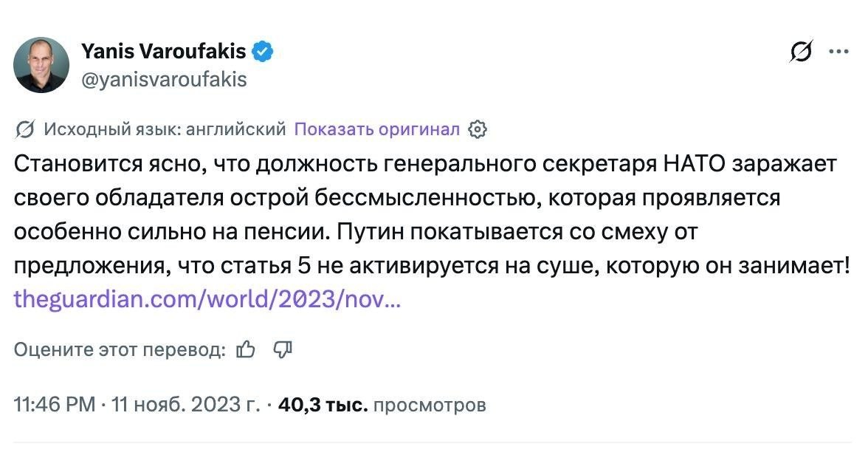Click the "11:46 PM" tweet timestamp
868x455 pixels.
pyautogui.click(x=55, y=405)
